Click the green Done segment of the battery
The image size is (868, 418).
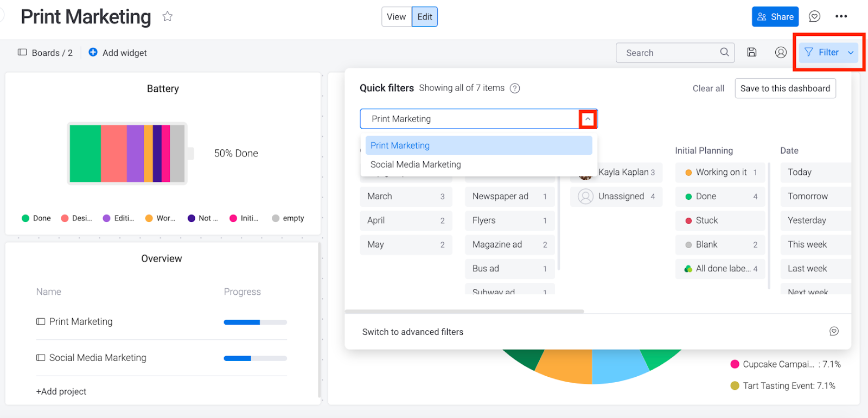pos(85,154)
